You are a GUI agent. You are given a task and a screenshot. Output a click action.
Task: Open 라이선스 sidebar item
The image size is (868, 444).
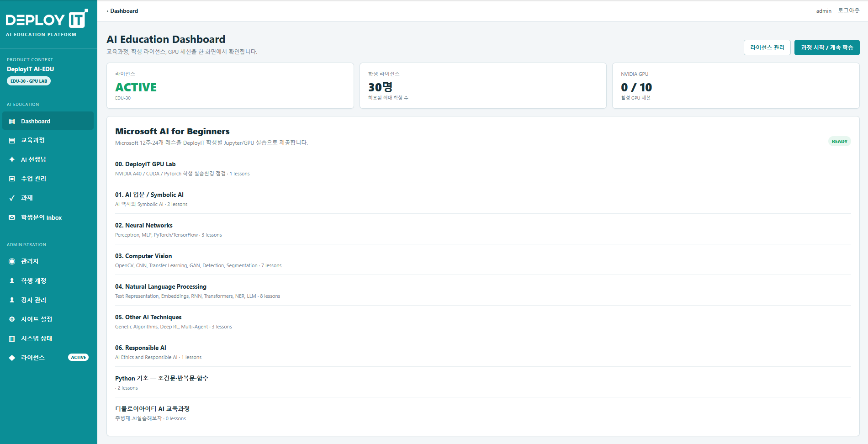[48, 358]
